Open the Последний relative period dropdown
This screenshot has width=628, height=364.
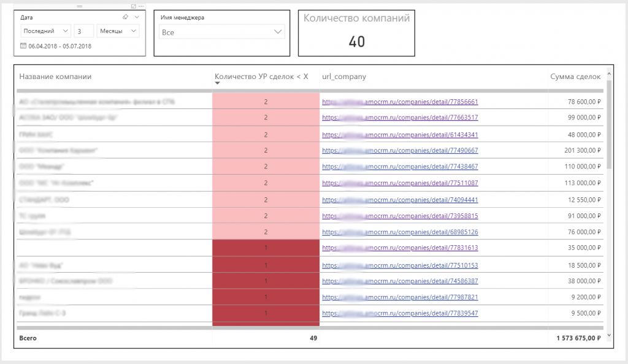click(x=45, y=31)
